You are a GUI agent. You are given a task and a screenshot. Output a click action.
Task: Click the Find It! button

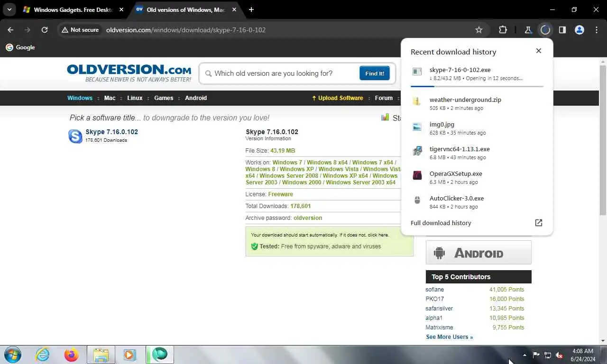pos(375,73)
